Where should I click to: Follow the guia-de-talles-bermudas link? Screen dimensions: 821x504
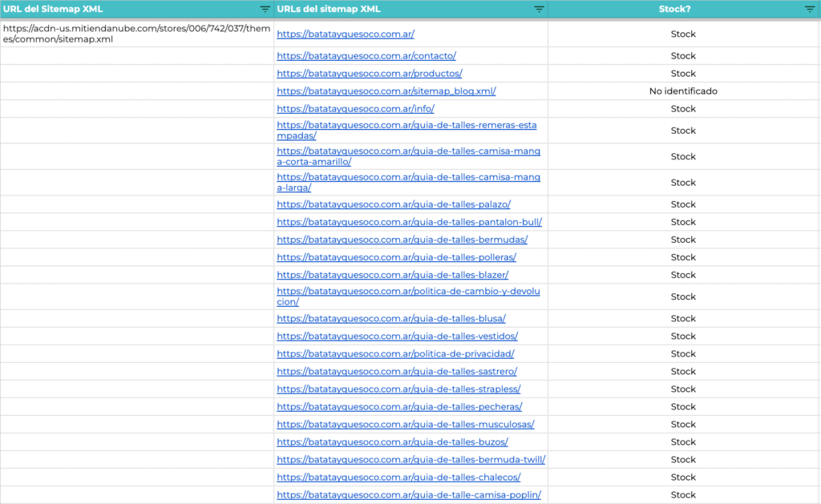[402, 240]
